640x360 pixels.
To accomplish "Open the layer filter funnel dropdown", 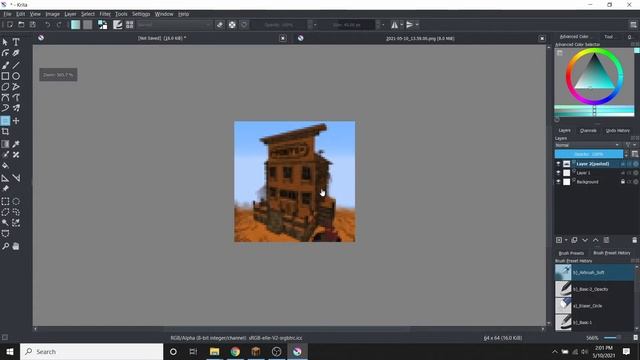I will coord(629,145).
